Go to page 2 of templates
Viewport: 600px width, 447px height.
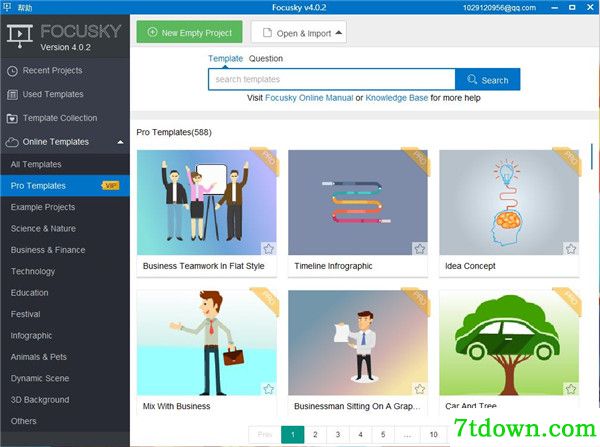[315, 434]
